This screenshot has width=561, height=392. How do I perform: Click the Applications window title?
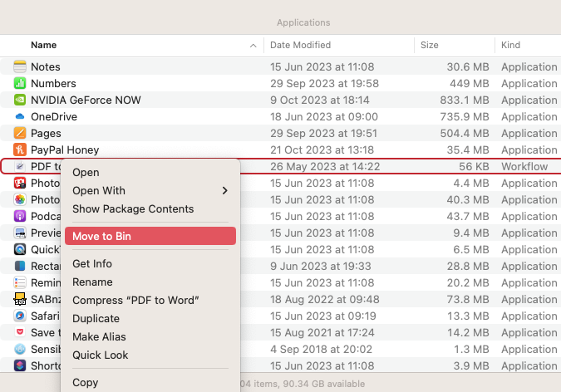[303, 22]
